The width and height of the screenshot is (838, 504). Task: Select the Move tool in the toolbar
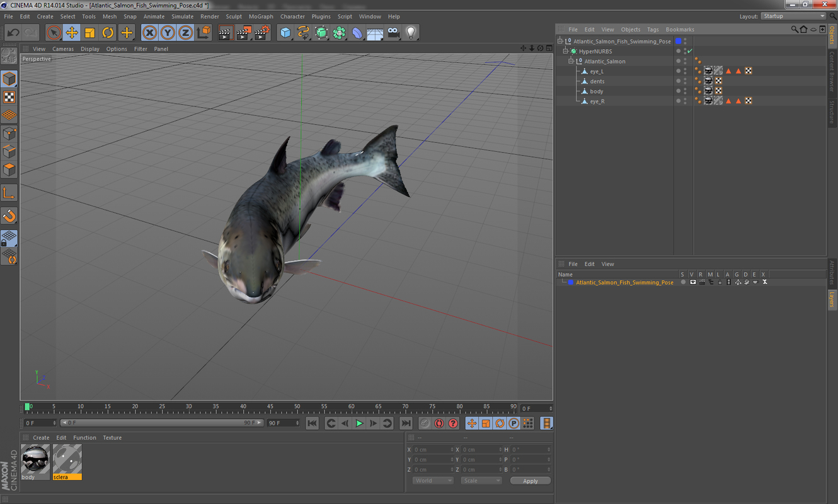[72, 32]
